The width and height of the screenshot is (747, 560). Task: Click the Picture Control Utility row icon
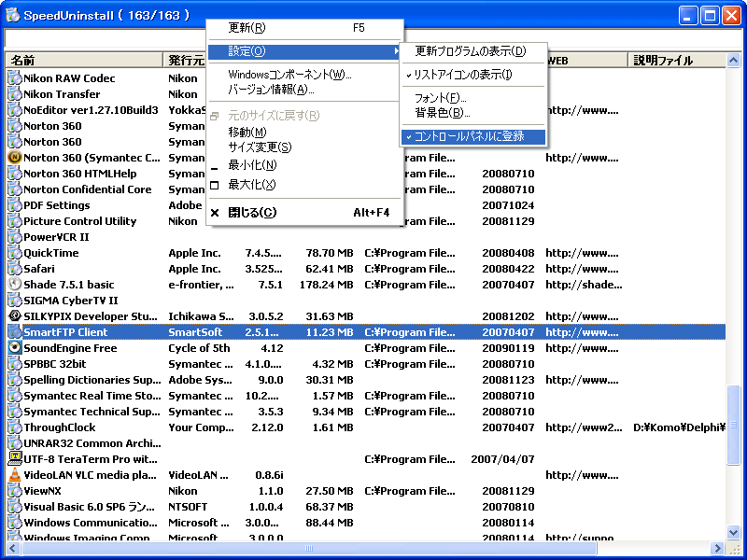[x=15, y=221]
